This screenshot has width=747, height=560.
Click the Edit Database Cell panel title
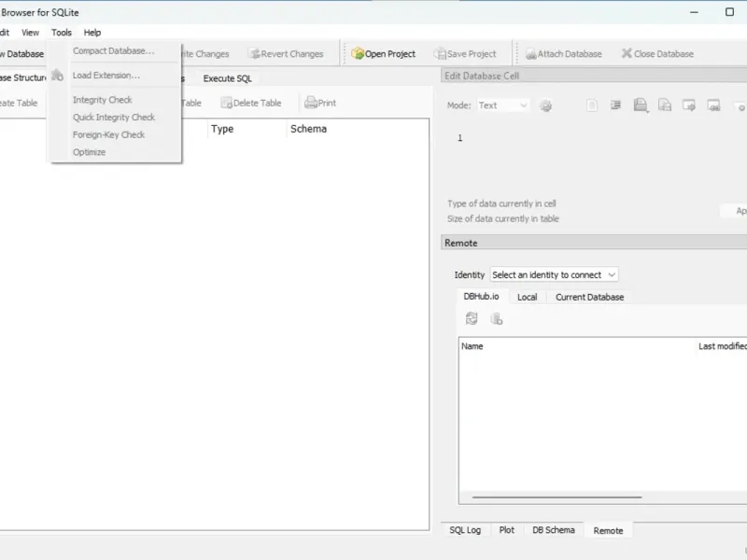click(482, 76)
